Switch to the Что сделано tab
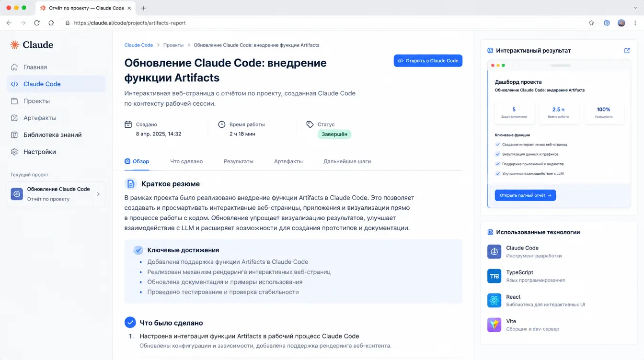Viewport: 644px width, 360px height. pos(186,161)
